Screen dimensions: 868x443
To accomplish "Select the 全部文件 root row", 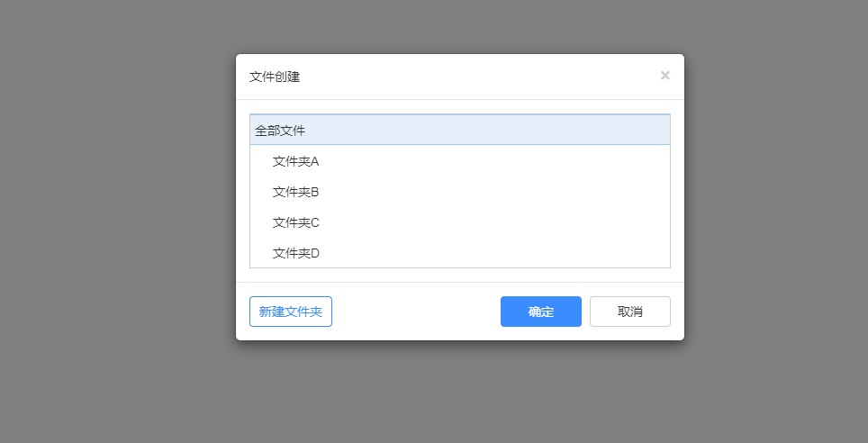I will (x=460, y=131).
